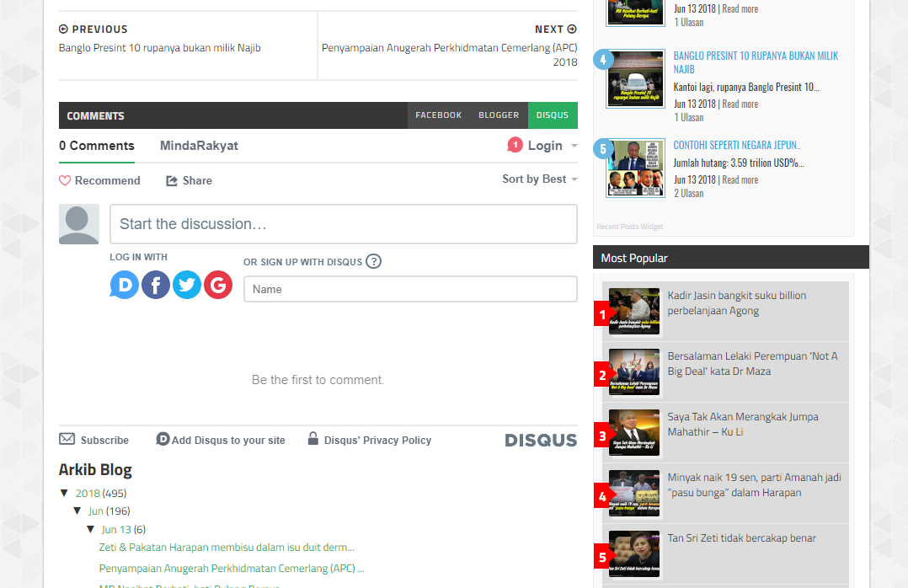Collapse the 2018 archive year

click(64, 493)
